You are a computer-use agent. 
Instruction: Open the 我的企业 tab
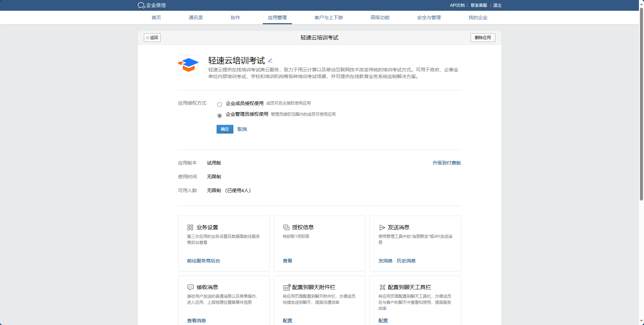coord(478,17)
